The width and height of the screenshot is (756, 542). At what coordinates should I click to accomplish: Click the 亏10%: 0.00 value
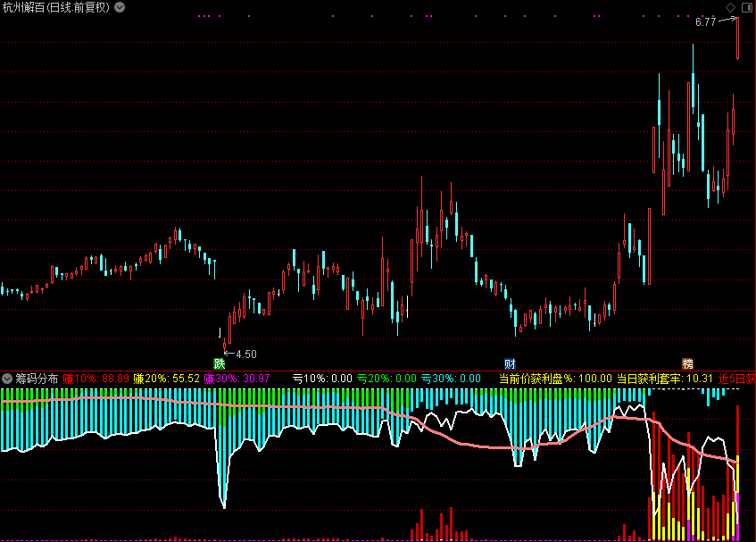click(x=322, y=379)
